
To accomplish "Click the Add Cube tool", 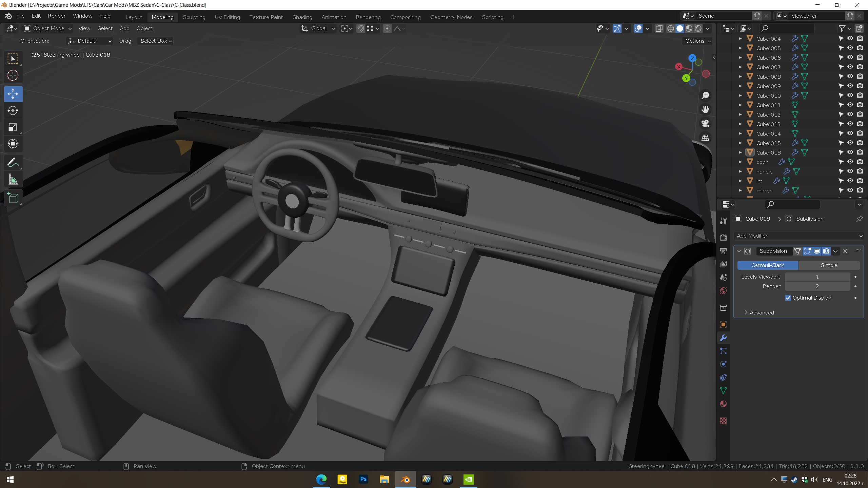I will tap(13, 198).
